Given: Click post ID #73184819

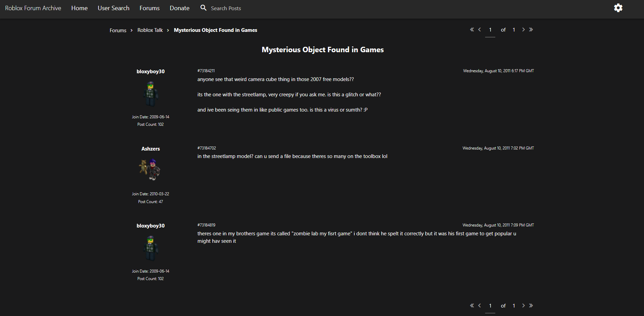Looking at the screenshot, I should pyautogui.click(x=206, y=225).
